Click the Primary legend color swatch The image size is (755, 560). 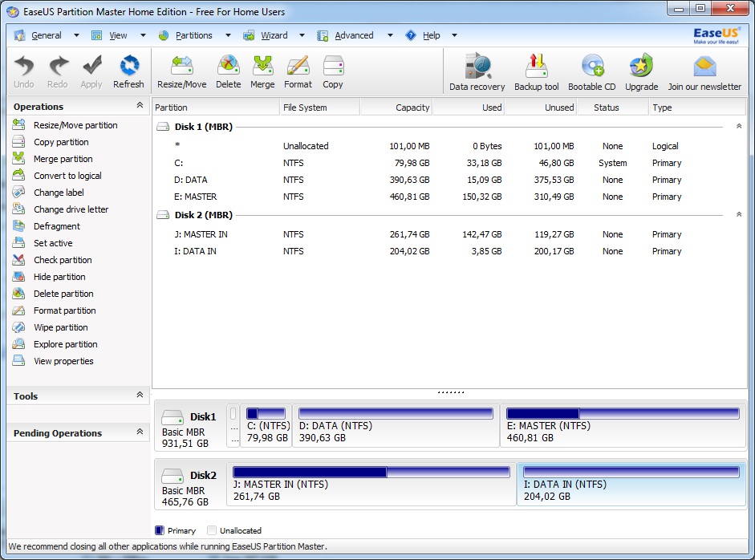point(160,530)
